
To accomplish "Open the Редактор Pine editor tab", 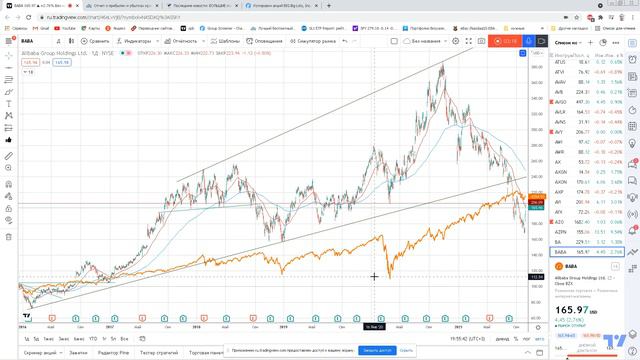I will pos(113,353).
